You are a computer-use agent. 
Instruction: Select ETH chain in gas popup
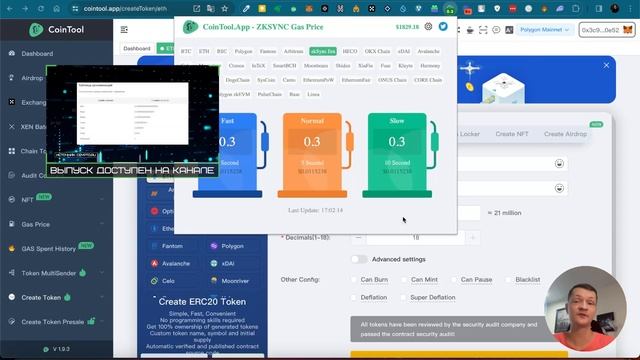(204, 51)
